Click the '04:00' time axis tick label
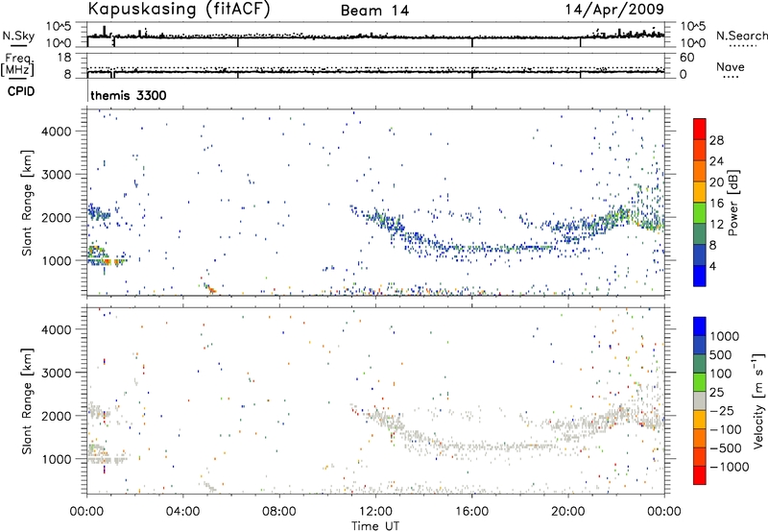The height and width of the screenshot is (532, 768). tap(182, 512)
